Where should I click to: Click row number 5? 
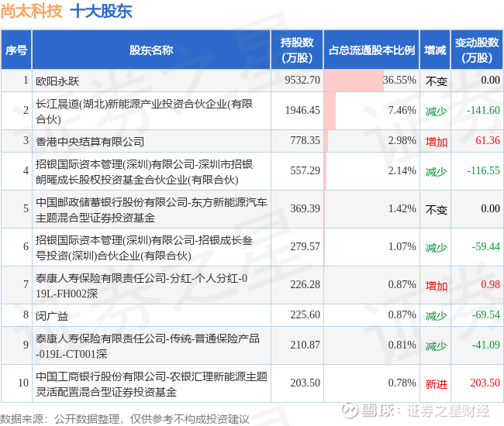26,208
